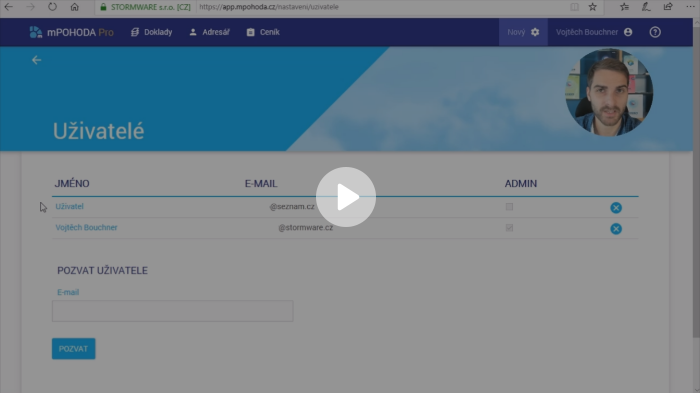This screenshot has height=393, width=700.
Task: Open the Uživatel user link
Action: point(69,206)
